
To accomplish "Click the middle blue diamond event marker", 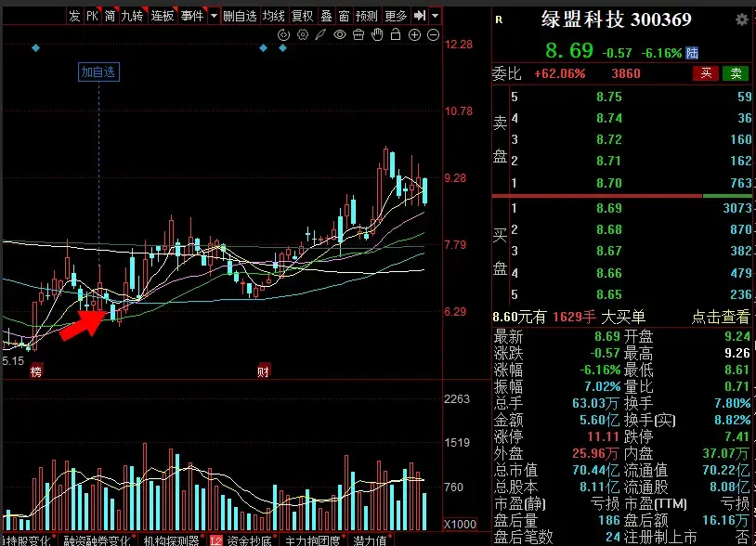I will pos(263,47).
